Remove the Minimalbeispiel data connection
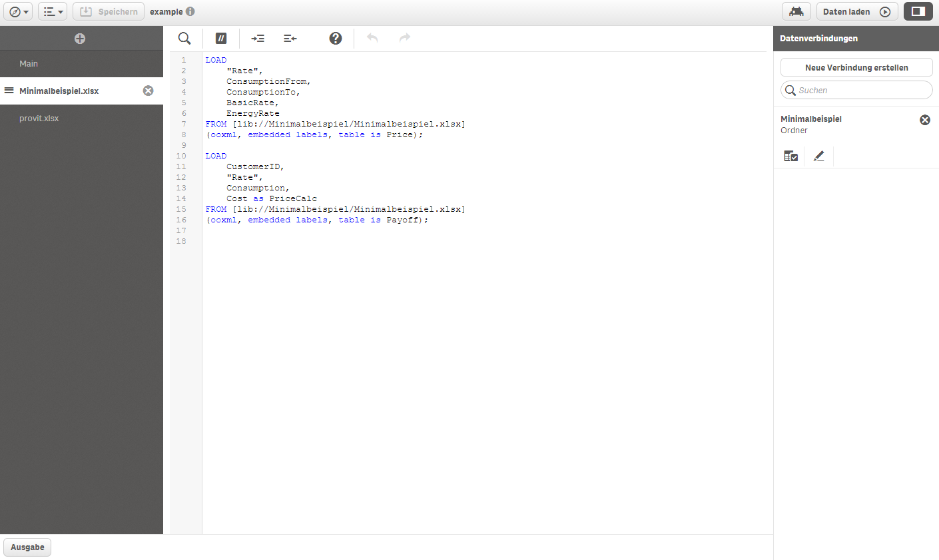939x560 pixels. coord(925,120)
